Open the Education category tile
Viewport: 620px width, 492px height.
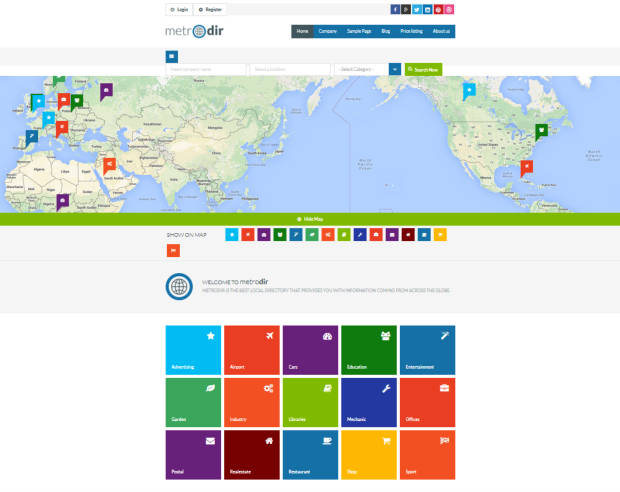[369, 350]
